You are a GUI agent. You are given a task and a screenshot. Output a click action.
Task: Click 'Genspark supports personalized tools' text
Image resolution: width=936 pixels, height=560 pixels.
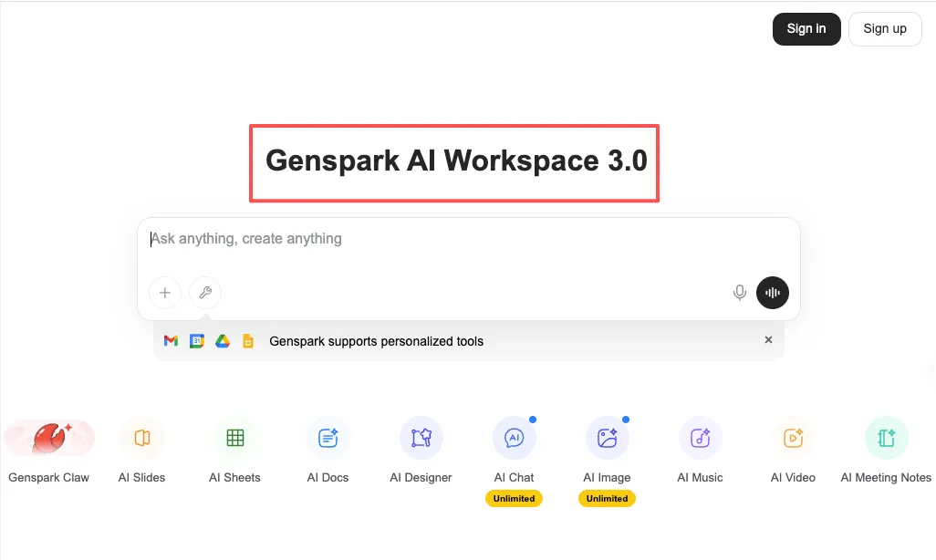[376, 341]
